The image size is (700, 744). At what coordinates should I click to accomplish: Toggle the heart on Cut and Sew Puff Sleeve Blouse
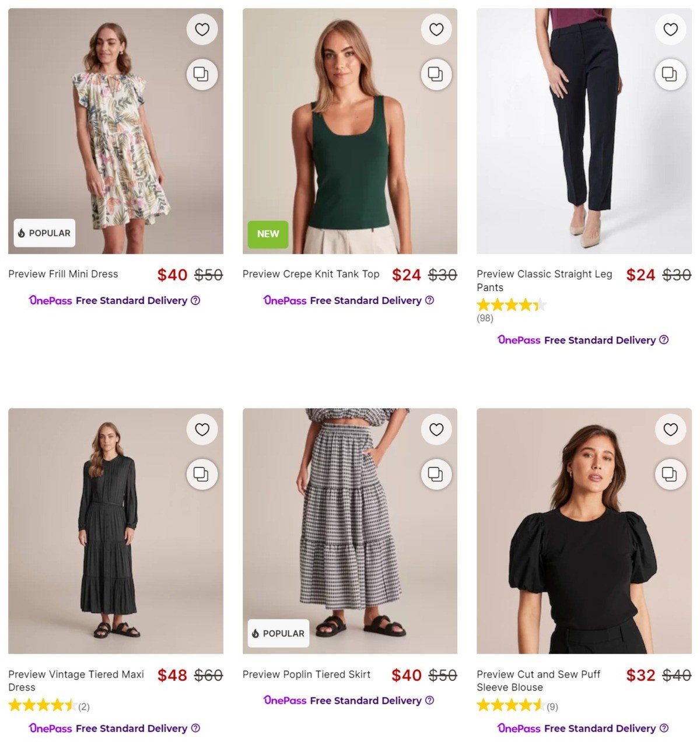coord(670,429)
